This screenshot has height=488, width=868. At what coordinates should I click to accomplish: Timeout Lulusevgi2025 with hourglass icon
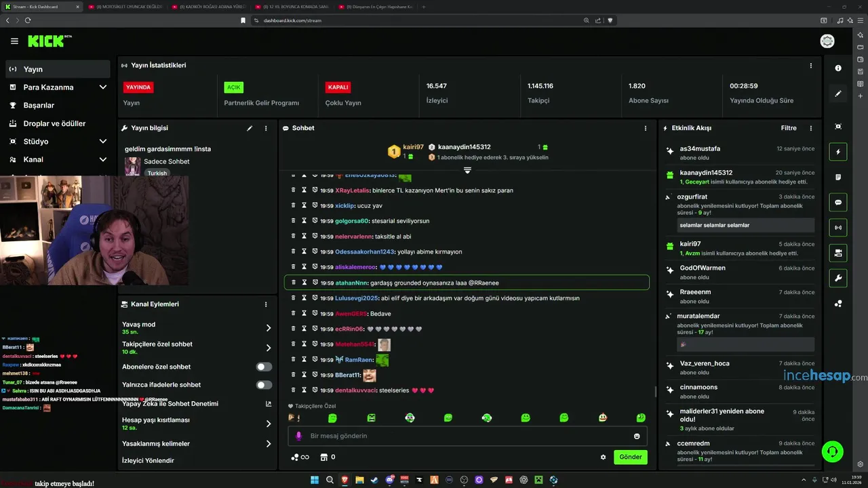point(304,298)
